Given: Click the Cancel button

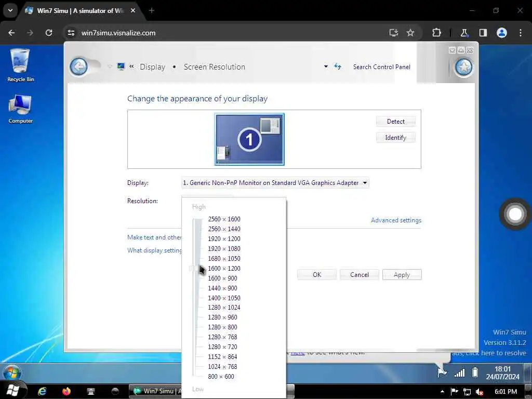Looking at the screenshot, I should coord(360,274).
